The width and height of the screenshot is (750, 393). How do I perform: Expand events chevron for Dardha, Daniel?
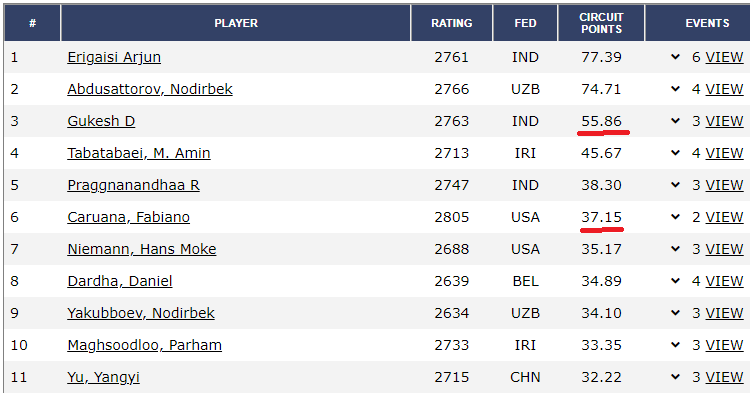(675, 281)
